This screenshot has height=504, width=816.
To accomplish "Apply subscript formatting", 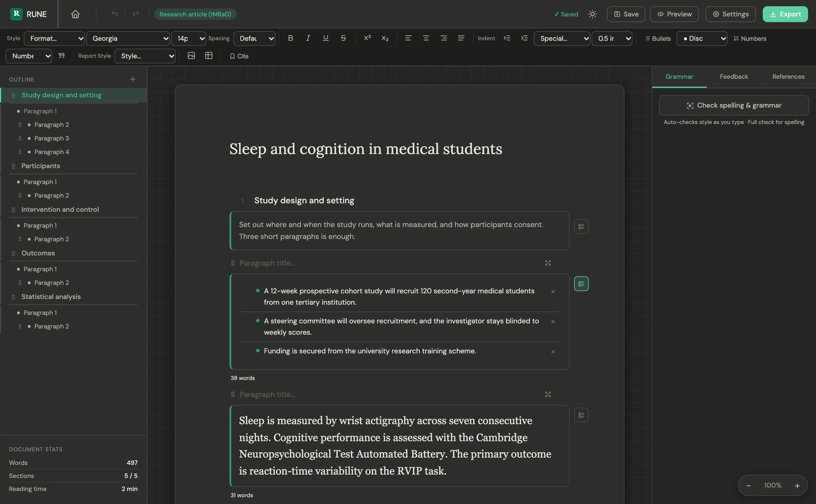I will (x=385, y=38).
